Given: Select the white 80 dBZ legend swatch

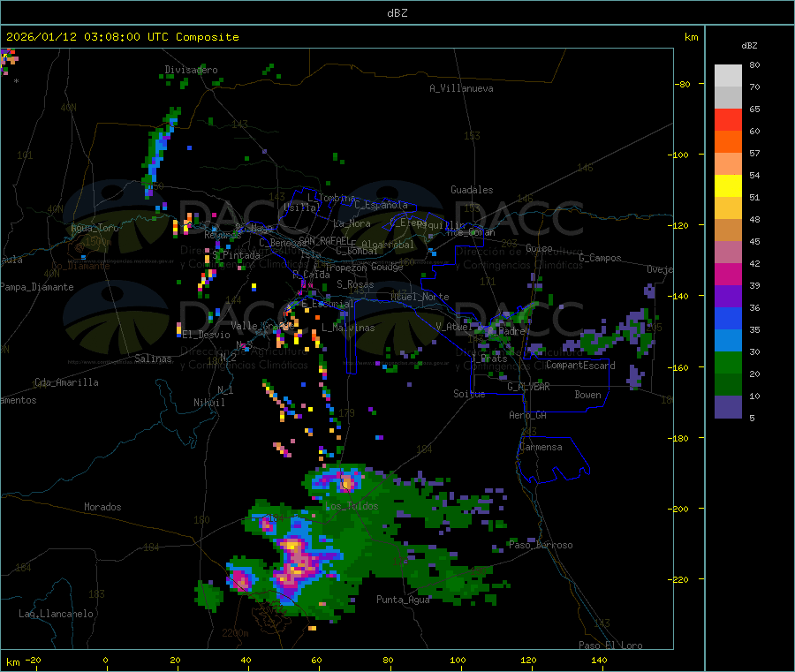Looking at the screenshot, I should [x=728, y=76].
